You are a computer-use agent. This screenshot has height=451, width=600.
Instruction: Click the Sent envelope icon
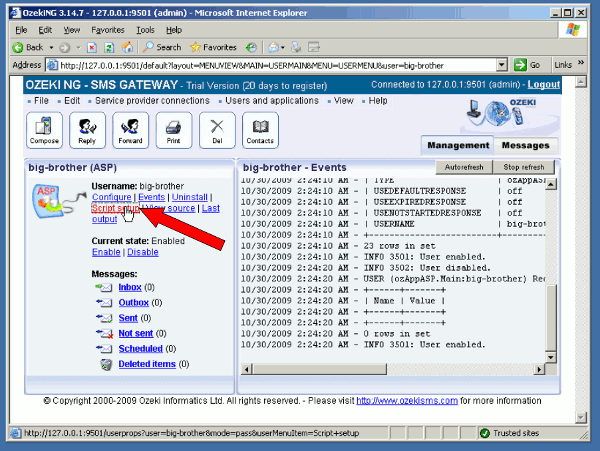click(x=104, y=318)
